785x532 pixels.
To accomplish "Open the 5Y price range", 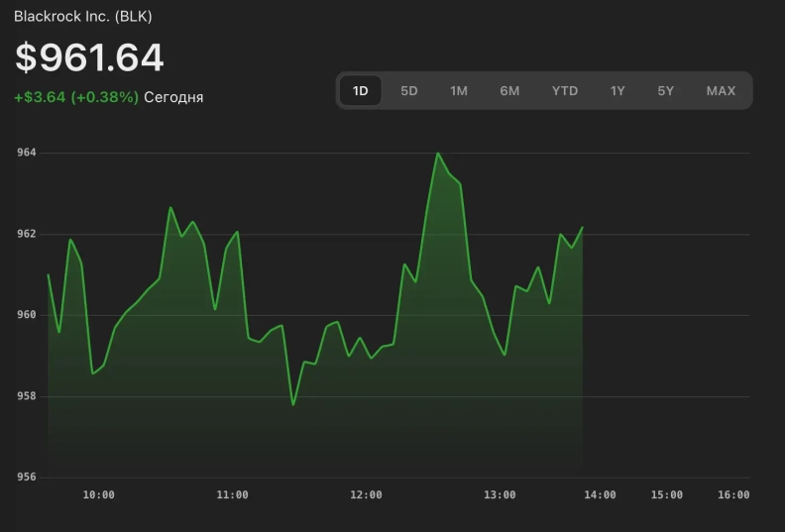I will click(x=666, y=91).
